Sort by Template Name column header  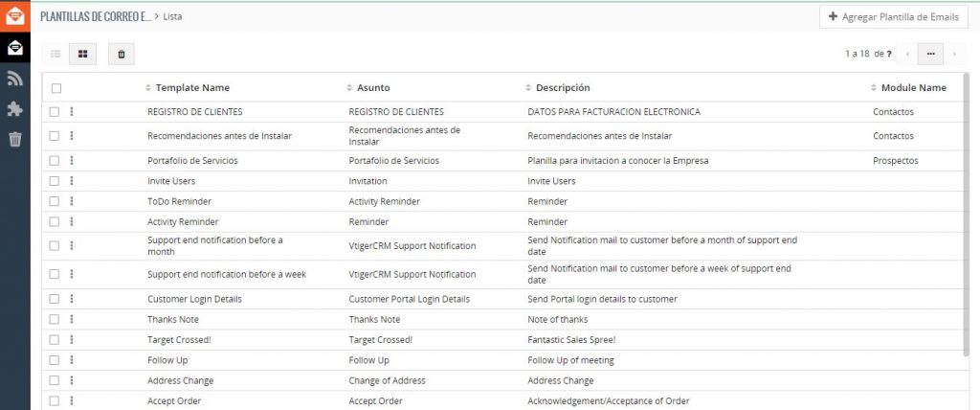[x=192, y=88]
